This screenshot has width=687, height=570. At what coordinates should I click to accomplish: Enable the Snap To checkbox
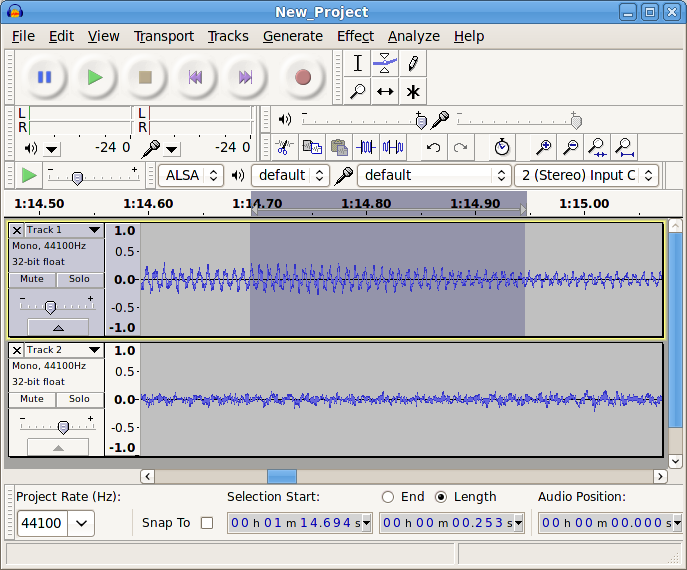pos(207,522)
